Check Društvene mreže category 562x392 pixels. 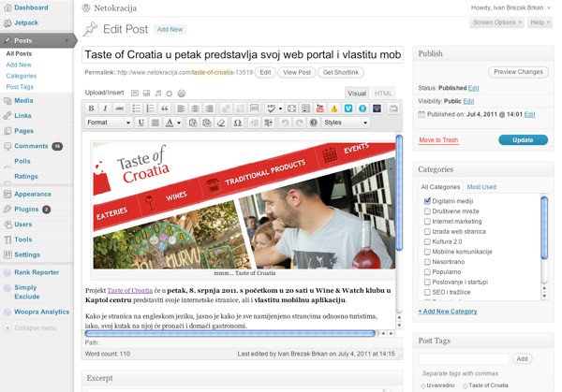coord(427,211)
